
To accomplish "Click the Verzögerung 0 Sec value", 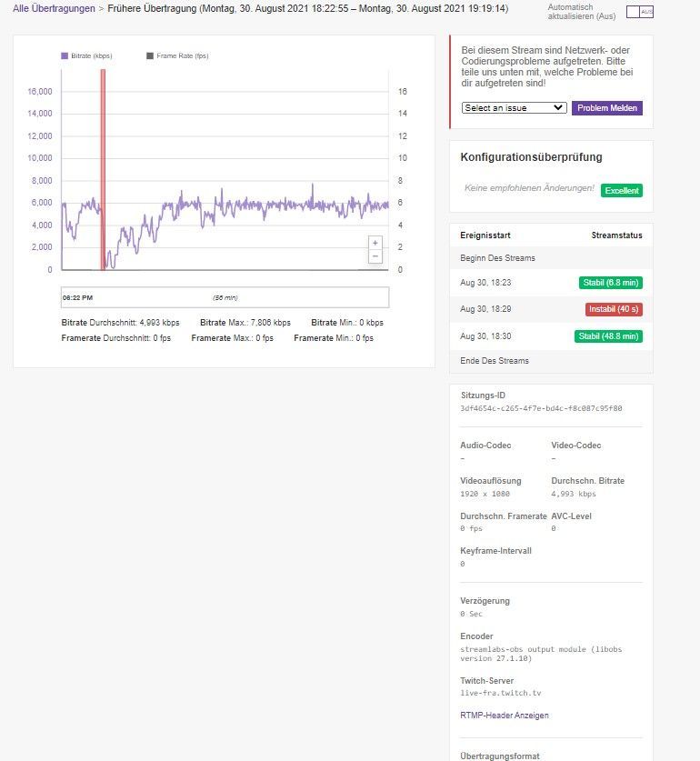I will (471, 614).
